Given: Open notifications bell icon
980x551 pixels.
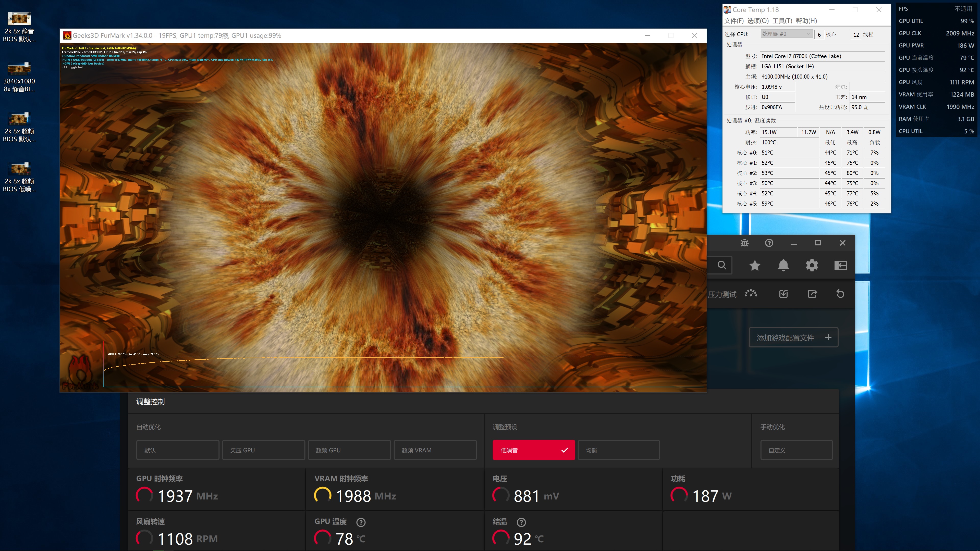Looking at the screenshot, I should pyautogui.click(x=783, y=265).
